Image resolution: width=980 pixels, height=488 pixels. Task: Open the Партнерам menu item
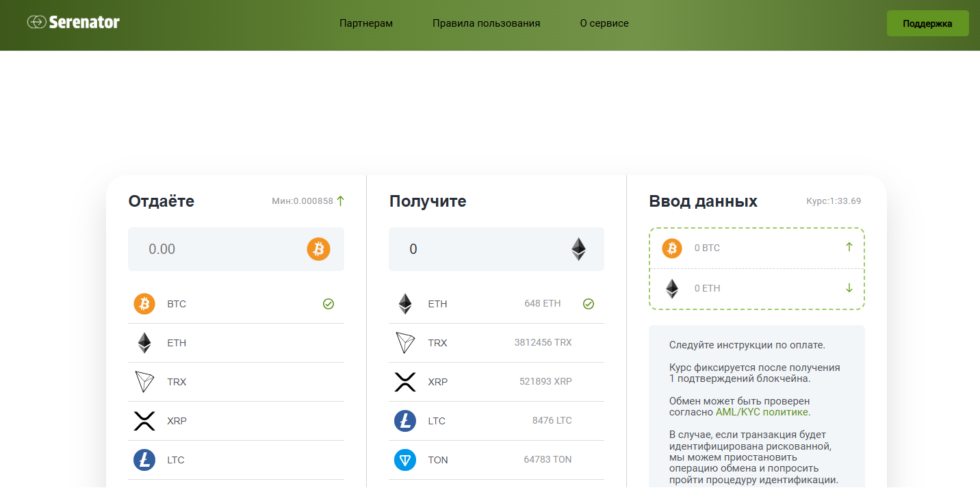(x=366, y=23)
